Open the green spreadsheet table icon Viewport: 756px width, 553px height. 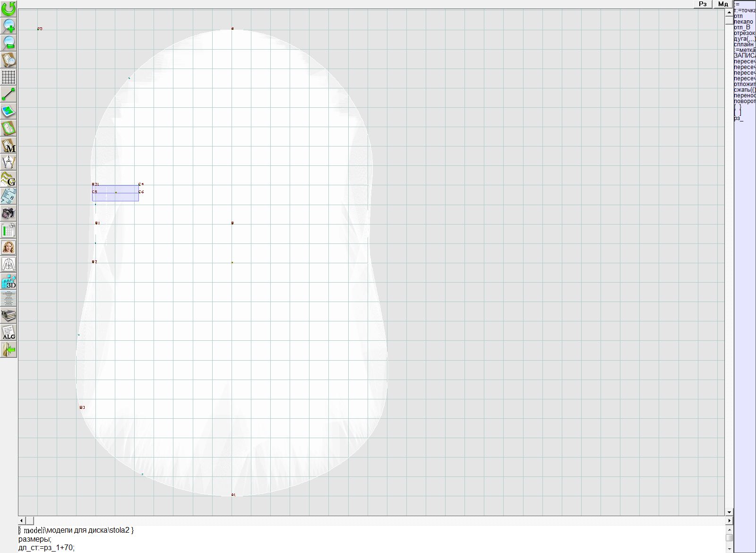point(9,231)
